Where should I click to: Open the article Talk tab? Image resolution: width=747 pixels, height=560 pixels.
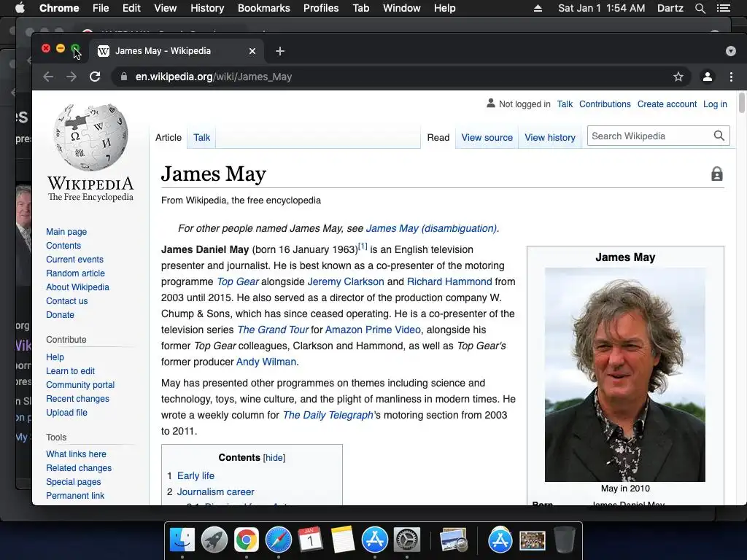tap(201, 138)
